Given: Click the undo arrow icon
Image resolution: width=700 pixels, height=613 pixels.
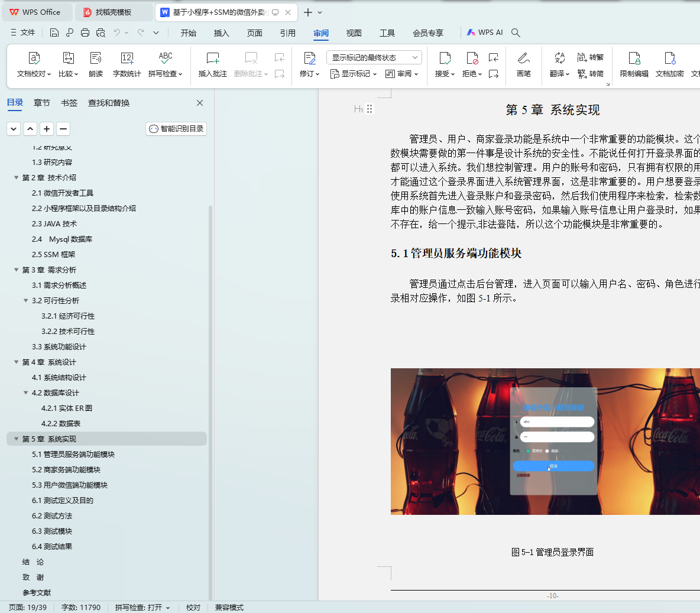Looking at the screenshot, I should point(117,33).
